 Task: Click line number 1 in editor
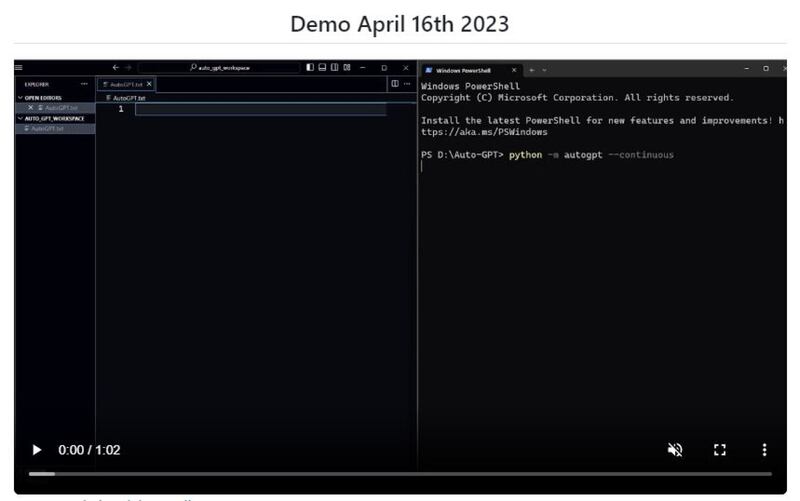[x=121, y=109]
